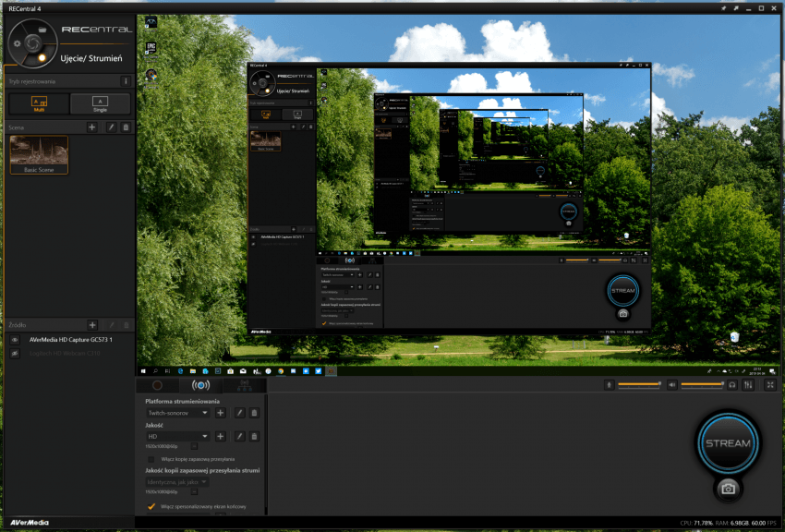Click the trash icon in the Źródło header

tap(126, 325)
